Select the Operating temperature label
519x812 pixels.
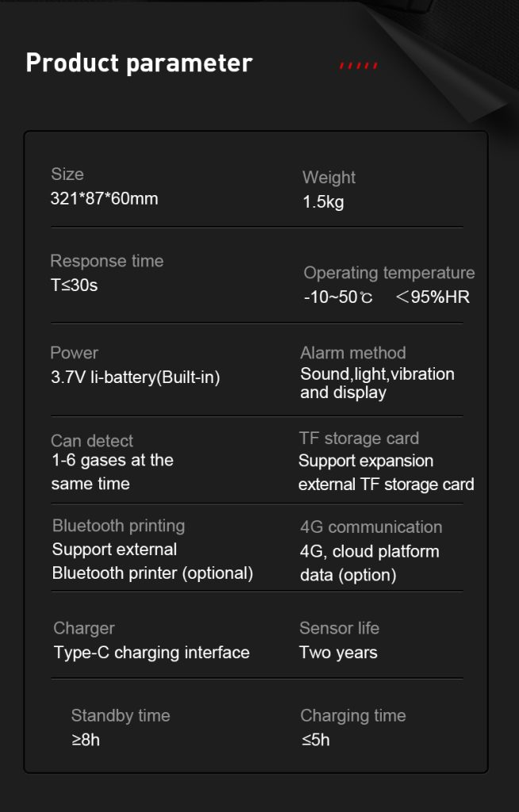tap(389, 273)
